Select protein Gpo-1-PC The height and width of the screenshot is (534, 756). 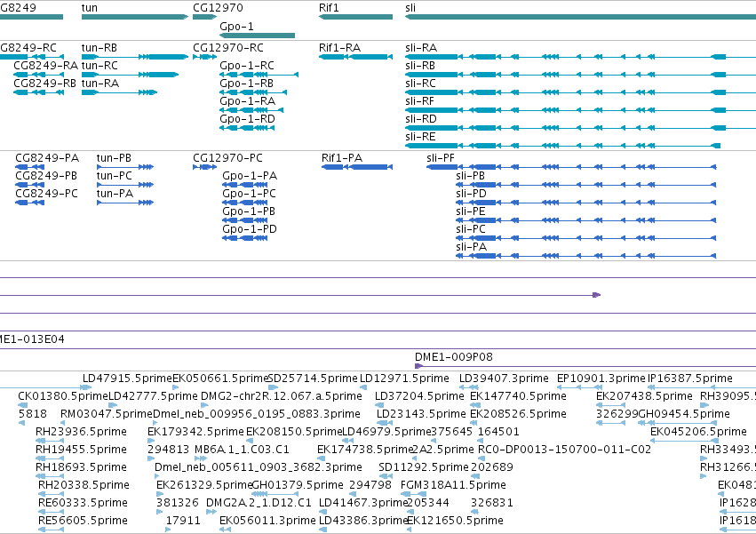[245, 203]
